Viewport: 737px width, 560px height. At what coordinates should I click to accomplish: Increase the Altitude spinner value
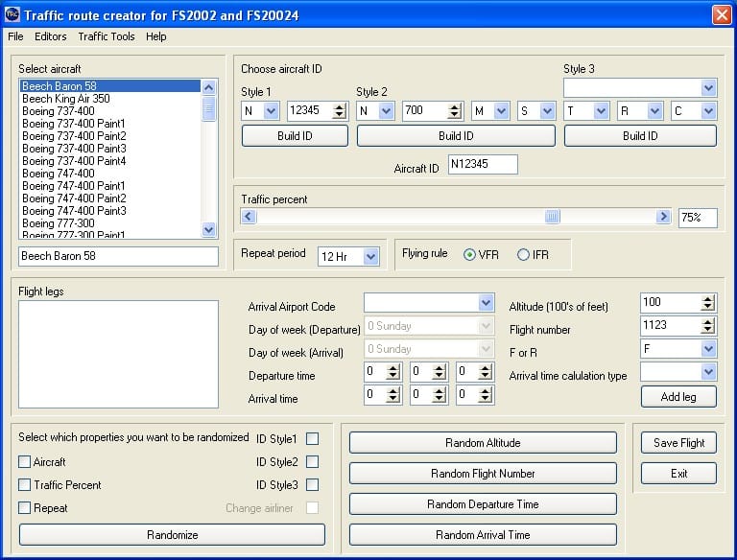[708, 298]
